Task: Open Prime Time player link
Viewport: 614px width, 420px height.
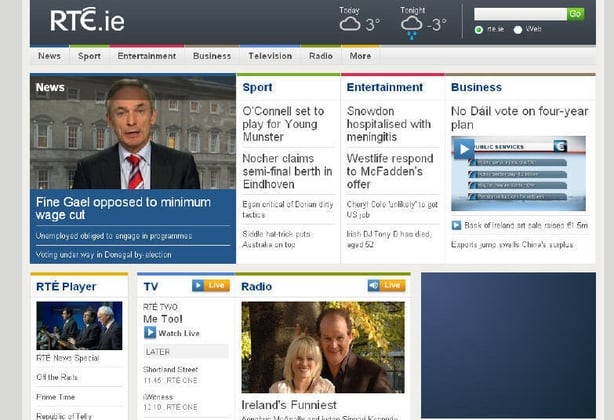Action: (x=56, y=397)
